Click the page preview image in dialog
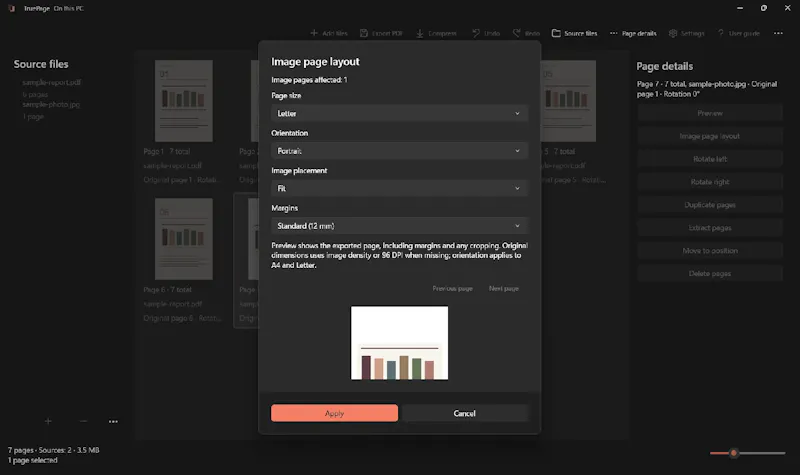The image size is (800, 475). pyautogui.click(x=399, y=343)
